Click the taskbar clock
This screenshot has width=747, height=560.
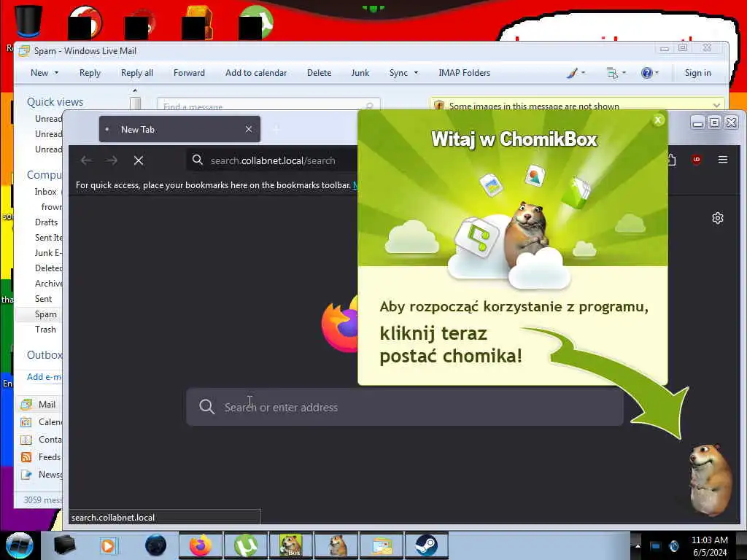click(x=709, y=546)
